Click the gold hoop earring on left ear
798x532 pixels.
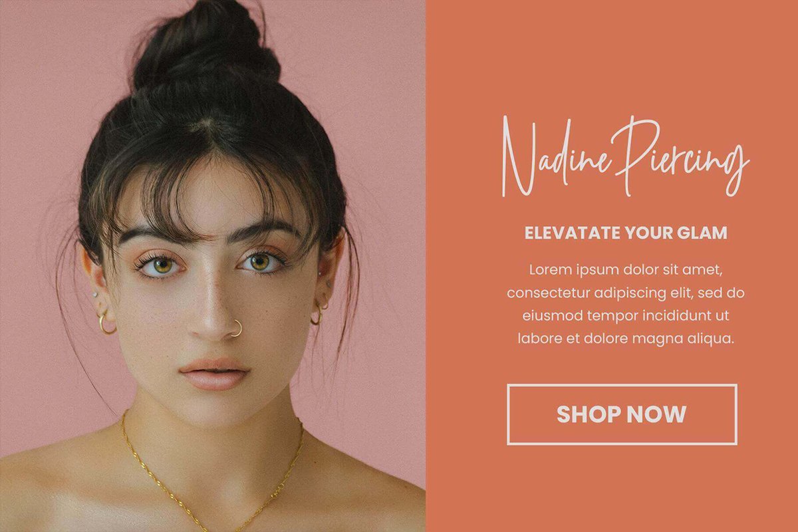pyautogui.click(x=106, y=324)
